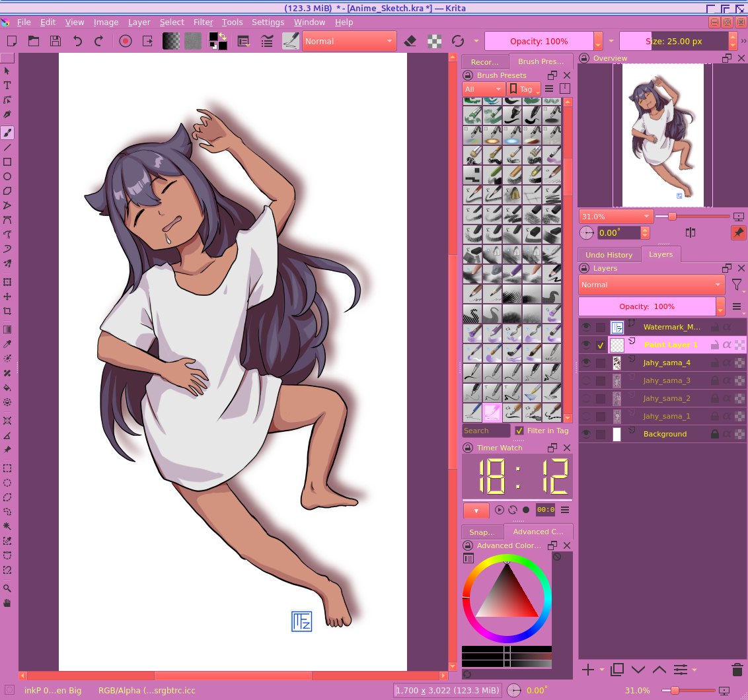Switch to the Undo History tab

tap(609, 255)
